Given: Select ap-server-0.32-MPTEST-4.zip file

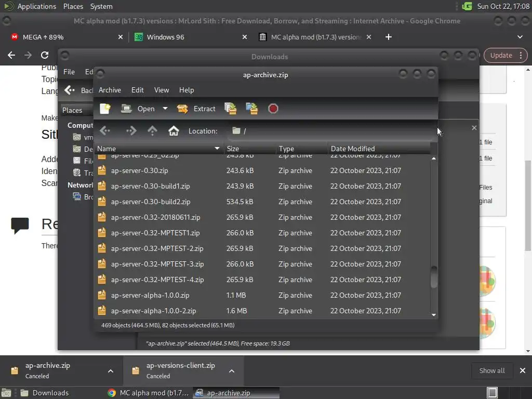Looking at the screenshot, I should coord(262,280).
